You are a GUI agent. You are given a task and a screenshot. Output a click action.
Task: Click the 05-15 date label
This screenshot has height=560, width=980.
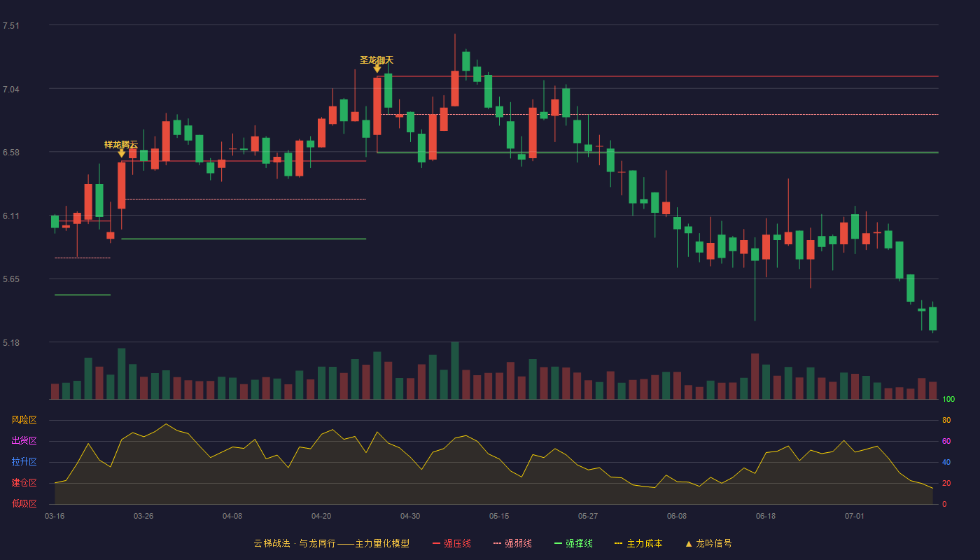(499, 516)
